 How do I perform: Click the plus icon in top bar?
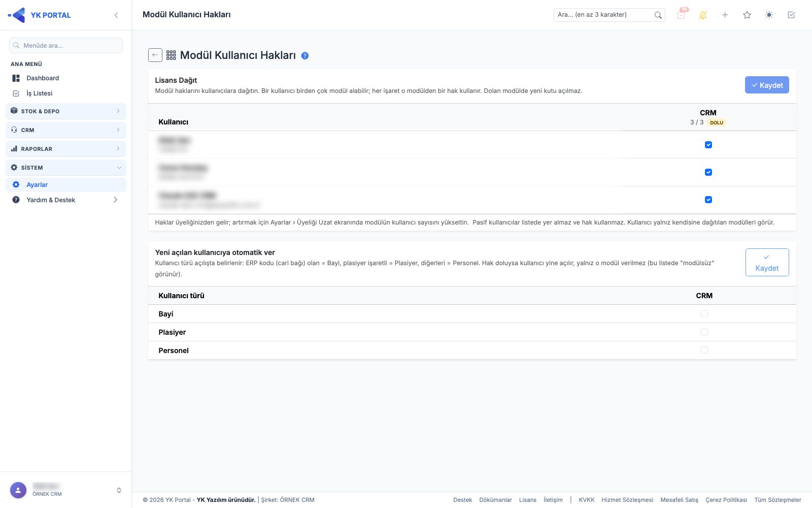tap(725, 15)
